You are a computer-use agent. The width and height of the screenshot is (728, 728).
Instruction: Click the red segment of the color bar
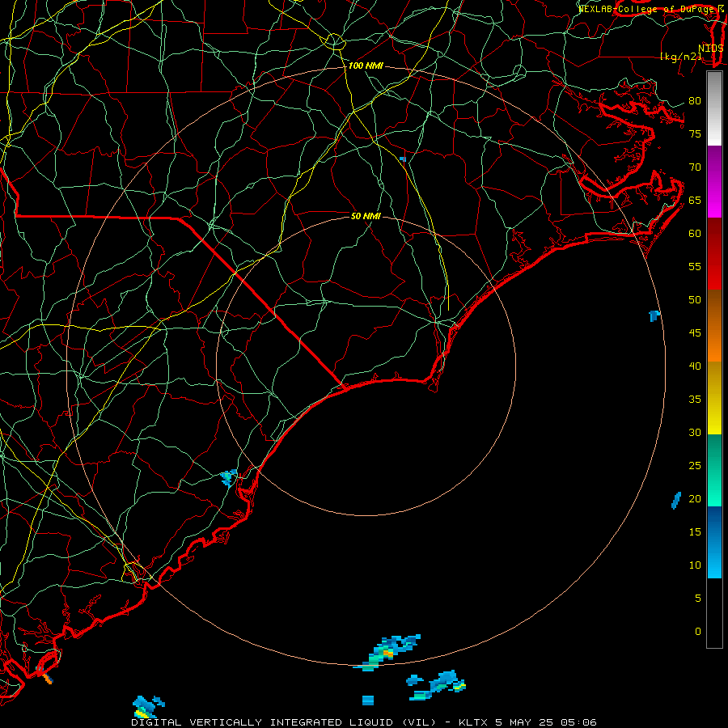pyautogui.click(x=714, y=254)
